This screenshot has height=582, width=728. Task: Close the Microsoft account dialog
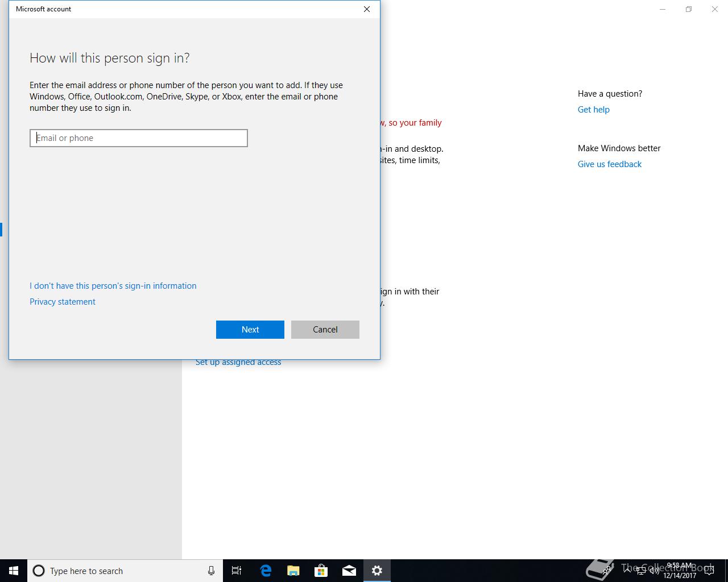(x=367, y=9)
